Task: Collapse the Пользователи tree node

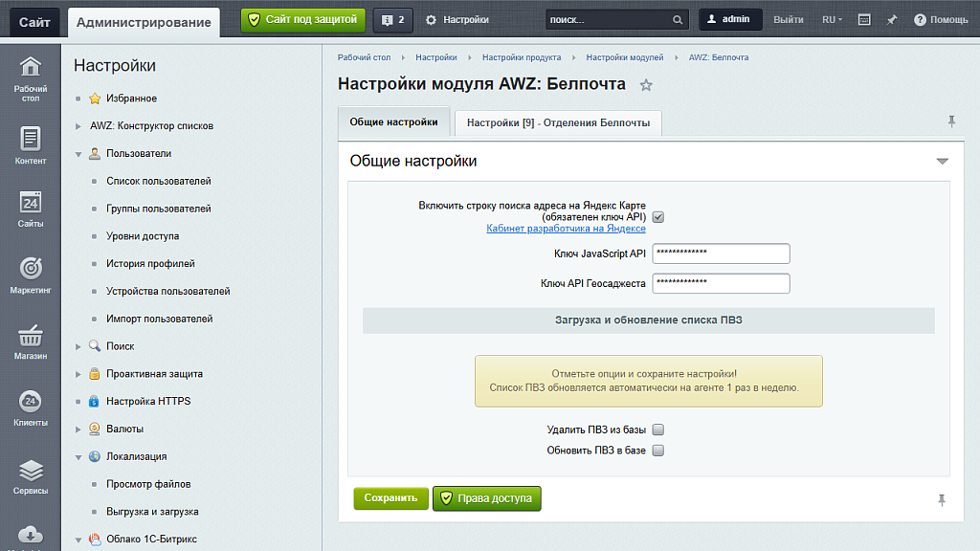Action: [78, 153]
